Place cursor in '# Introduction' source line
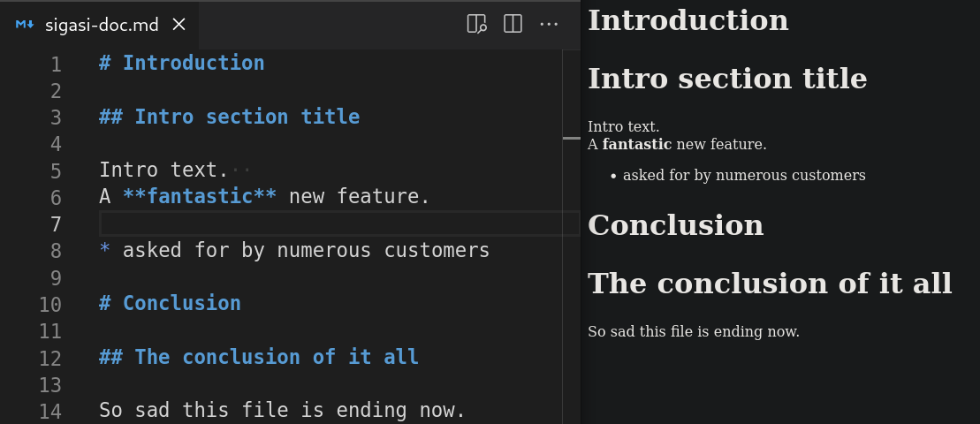This screenshot has width=980, height=424. click(x=193, y=63)
